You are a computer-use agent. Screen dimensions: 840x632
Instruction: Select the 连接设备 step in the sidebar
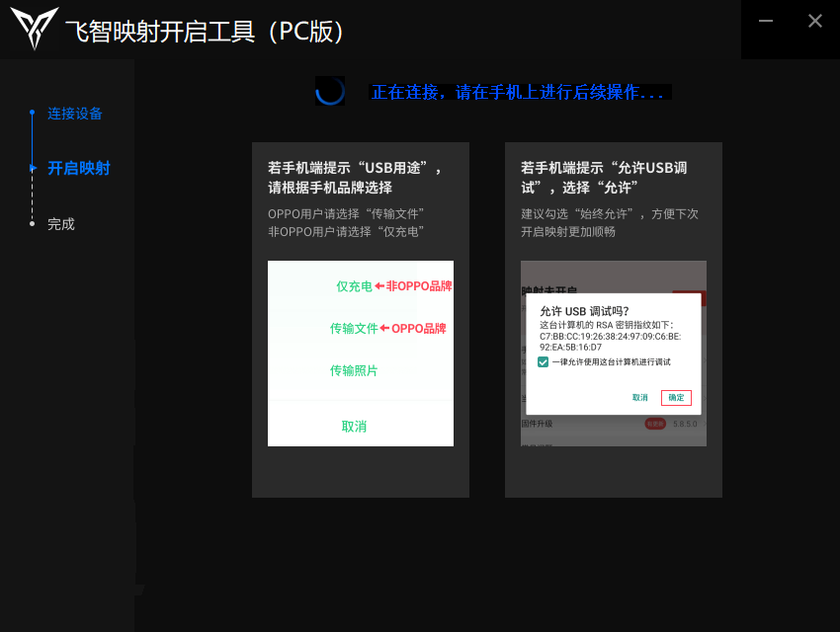pos(75,114)
